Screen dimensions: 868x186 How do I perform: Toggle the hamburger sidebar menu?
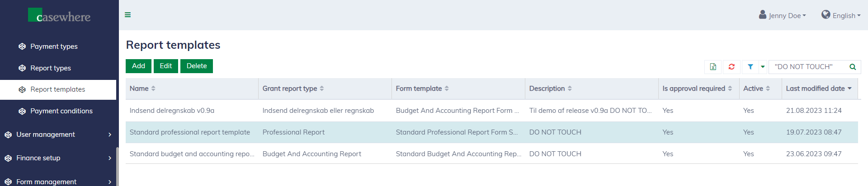point(128,15)
